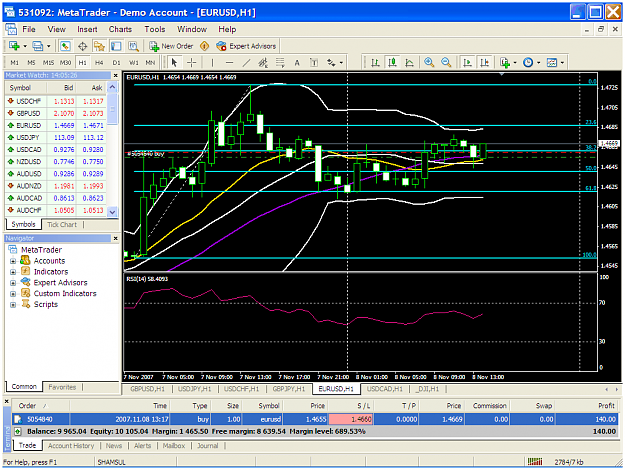625x470 pixels.
Task: Select order 5054840 in the Trade list
Action: click(x=315, y=419)
